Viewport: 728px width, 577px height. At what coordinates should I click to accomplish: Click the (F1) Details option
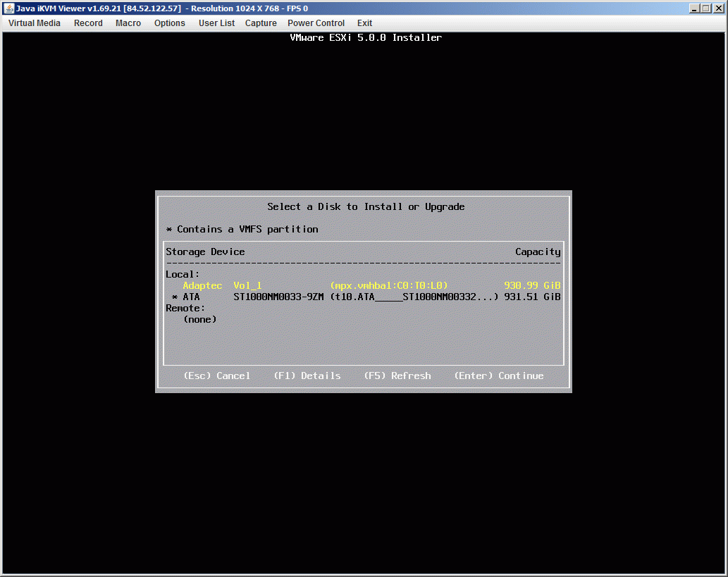(307, 376)
